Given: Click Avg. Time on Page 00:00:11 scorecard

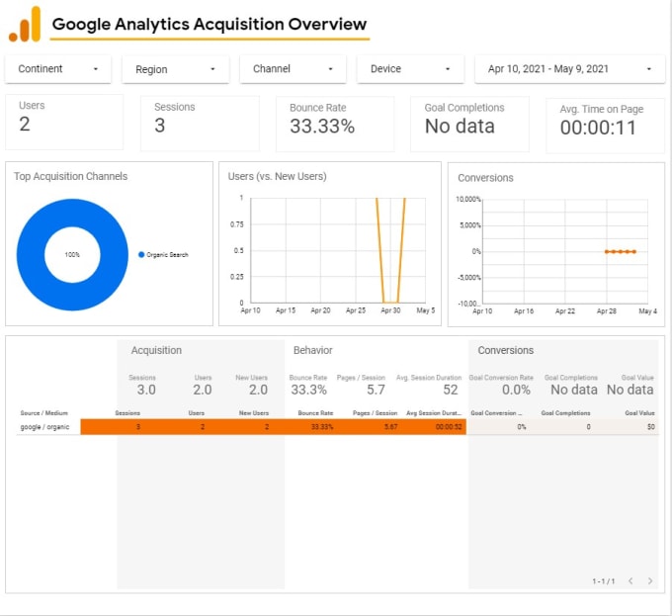Looking at the screenshot, I should (605, 126).
